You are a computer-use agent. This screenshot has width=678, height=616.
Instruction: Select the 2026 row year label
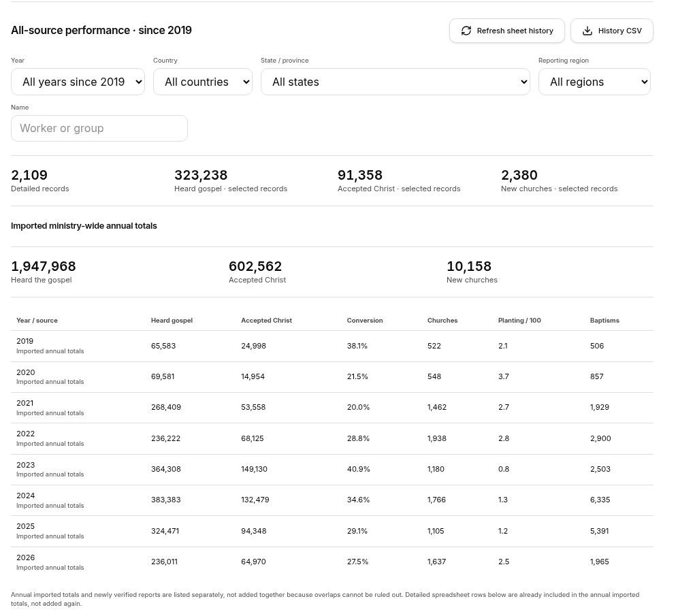25,557
